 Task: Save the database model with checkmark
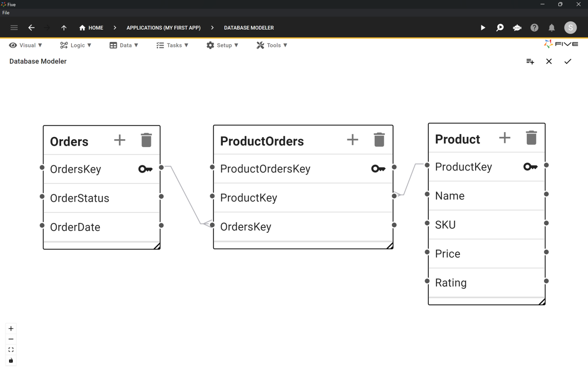[x=567, y=62]
